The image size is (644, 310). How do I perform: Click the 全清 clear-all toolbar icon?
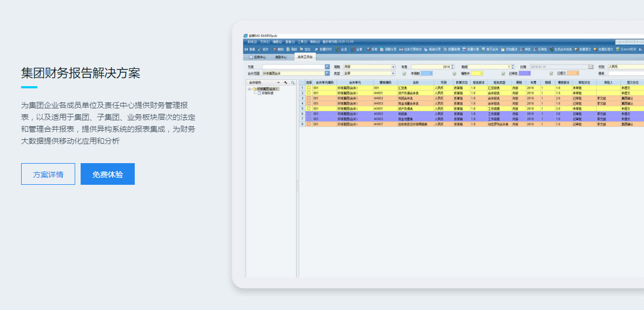pos(353,49)
